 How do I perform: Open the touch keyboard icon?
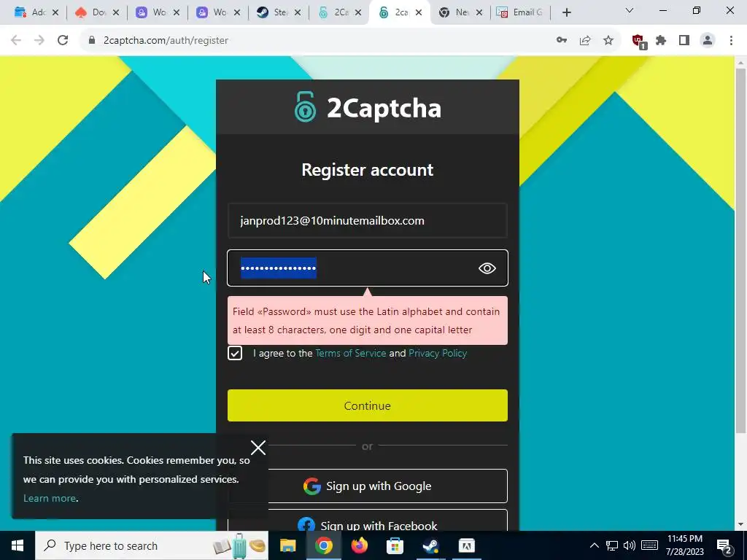click(649, 545)
